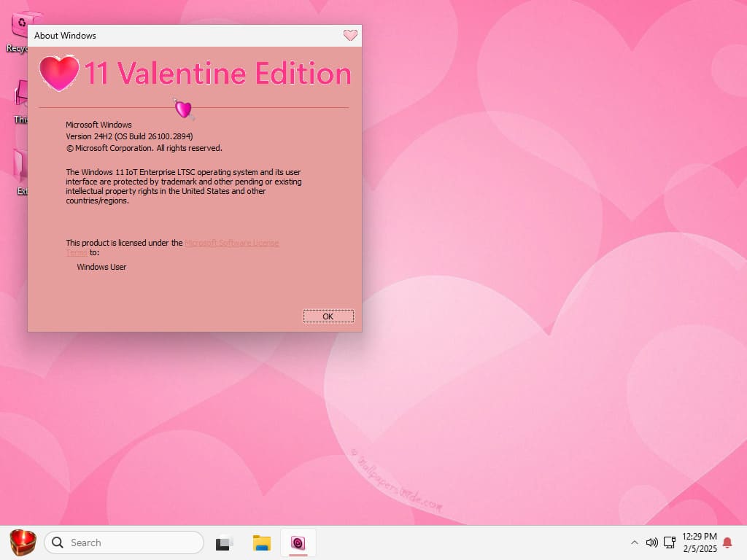
Task: Open Task View from the taskbar
Action: click(x=224, y=542)
